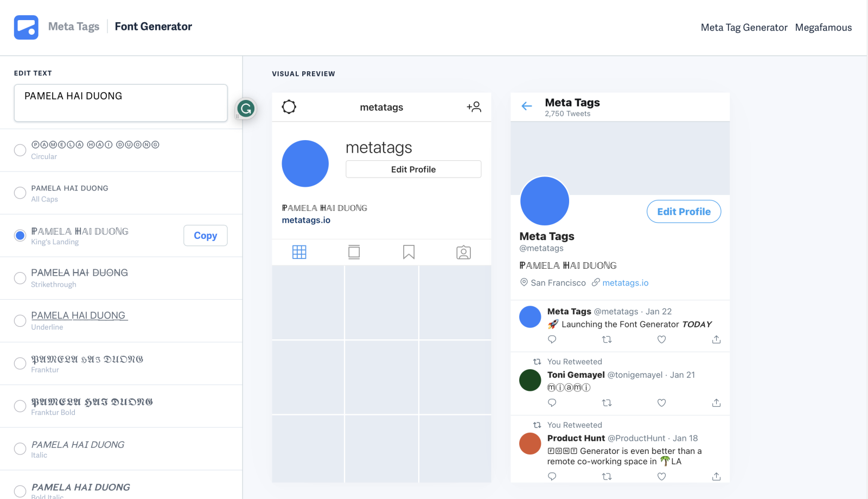Image resolution: width=868 pixels, height=499 pixels.
Task: Click the 2,750 Tweets count
Action: (567, 113)
